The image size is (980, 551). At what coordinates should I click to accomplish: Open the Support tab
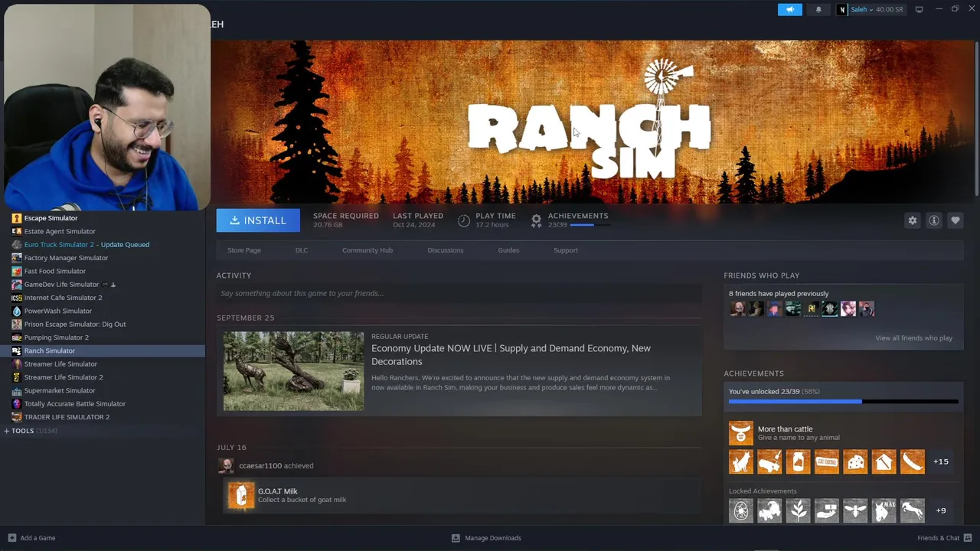[566, 250]
